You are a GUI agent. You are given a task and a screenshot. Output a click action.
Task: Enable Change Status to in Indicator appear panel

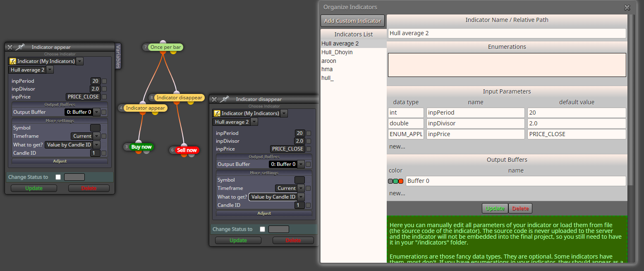[58, 177]
